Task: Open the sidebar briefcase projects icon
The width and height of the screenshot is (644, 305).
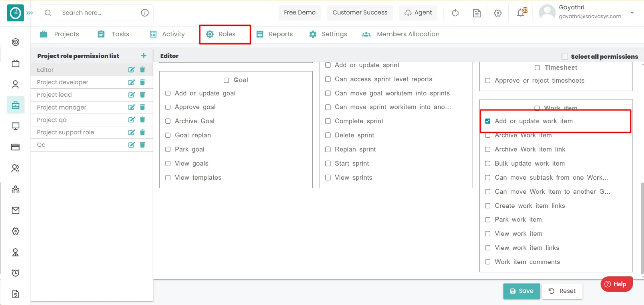Action: point(15,105)
